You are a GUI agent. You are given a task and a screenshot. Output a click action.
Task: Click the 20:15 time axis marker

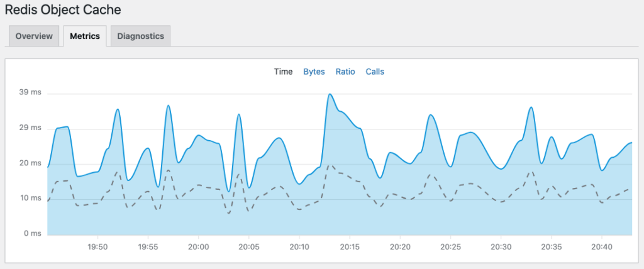tap(350, 246)
